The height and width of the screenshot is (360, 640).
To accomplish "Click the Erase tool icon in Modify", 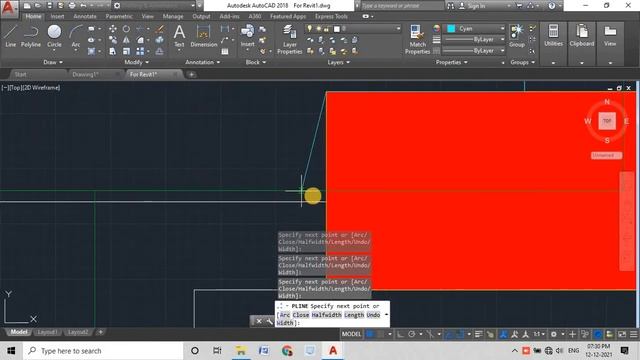I will (160, 29).
